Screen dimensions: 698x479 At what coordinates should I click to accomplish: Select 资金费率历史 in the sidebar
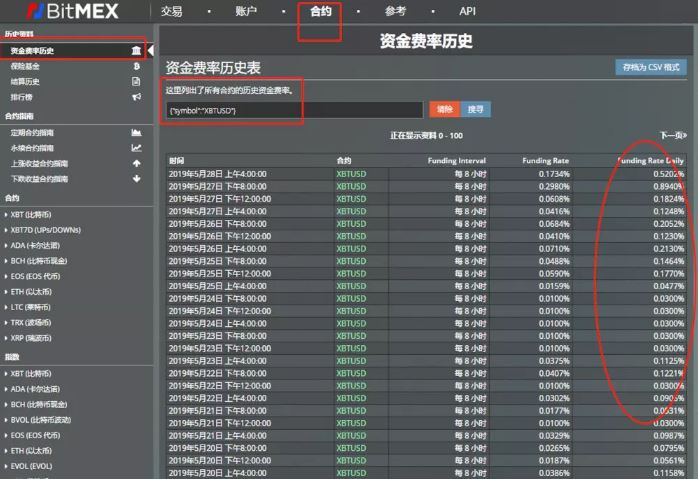click(32, 51)
